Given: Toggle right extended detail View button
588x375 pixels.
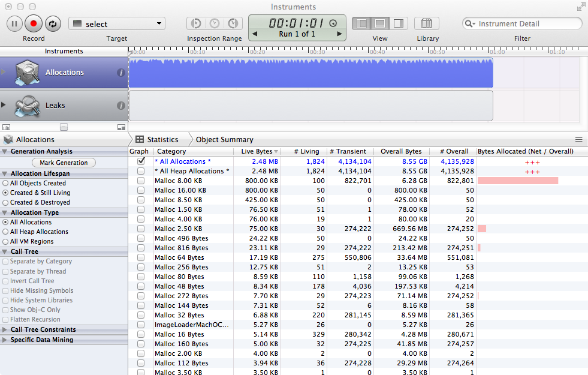Looking at the screenshot, I should tap(399, 23).
